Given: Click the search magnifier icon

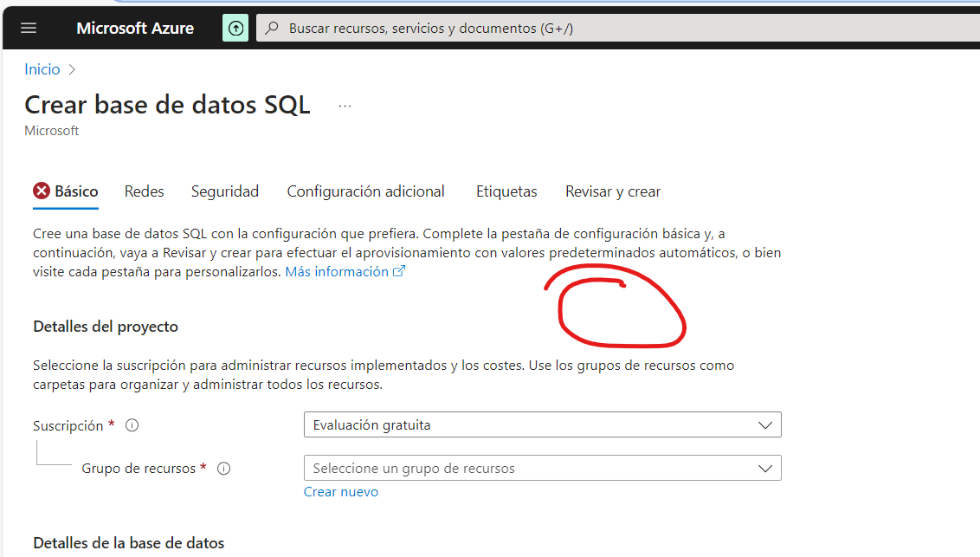Looking at the screenshot, I should coord(272,28).
